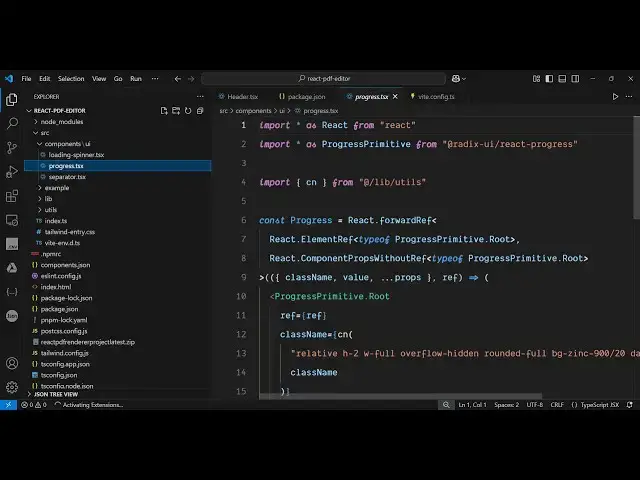640x480 pixels.
Task: Open the Edit menu
Action: 44,79
